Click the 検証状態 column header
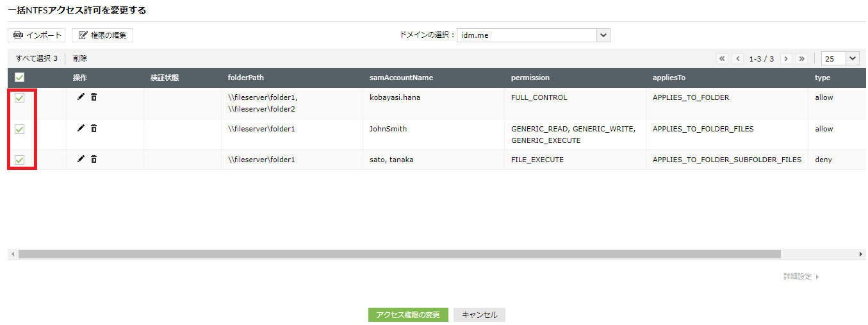 click(165, 78)
